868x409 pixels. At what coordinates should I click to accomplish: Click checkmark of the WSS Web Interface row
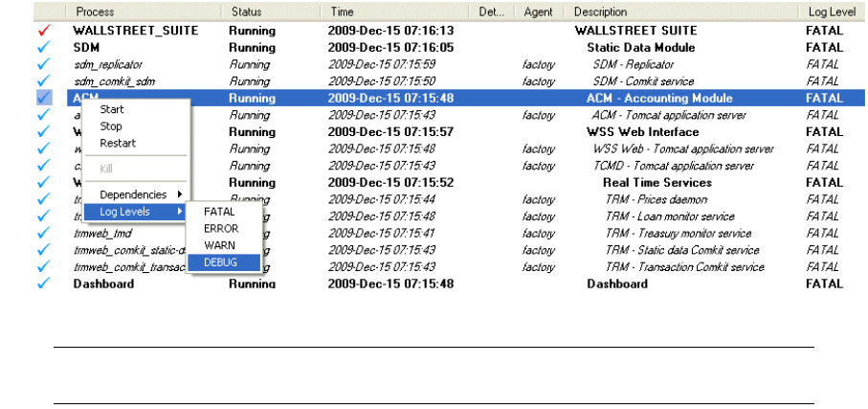[44, 132]
